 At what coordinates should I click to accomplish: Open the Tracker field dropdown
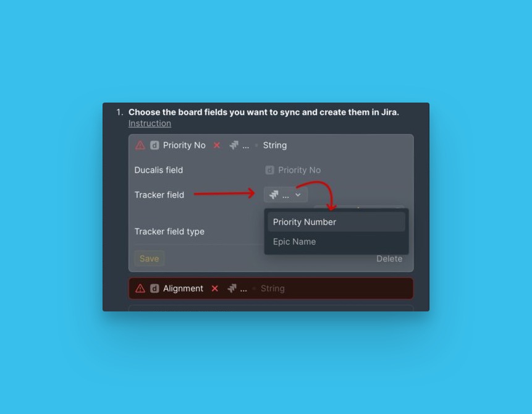[285, 195]
